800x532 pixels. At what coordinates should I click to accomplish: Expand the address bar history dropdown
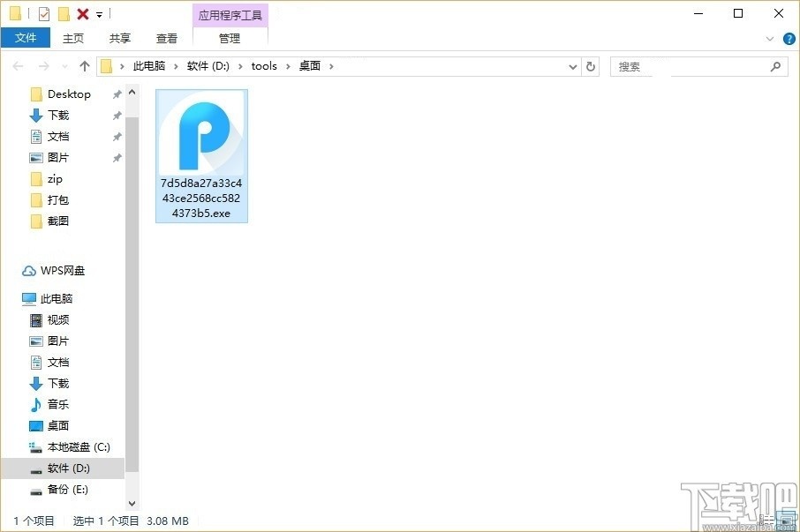click(572, 65)
